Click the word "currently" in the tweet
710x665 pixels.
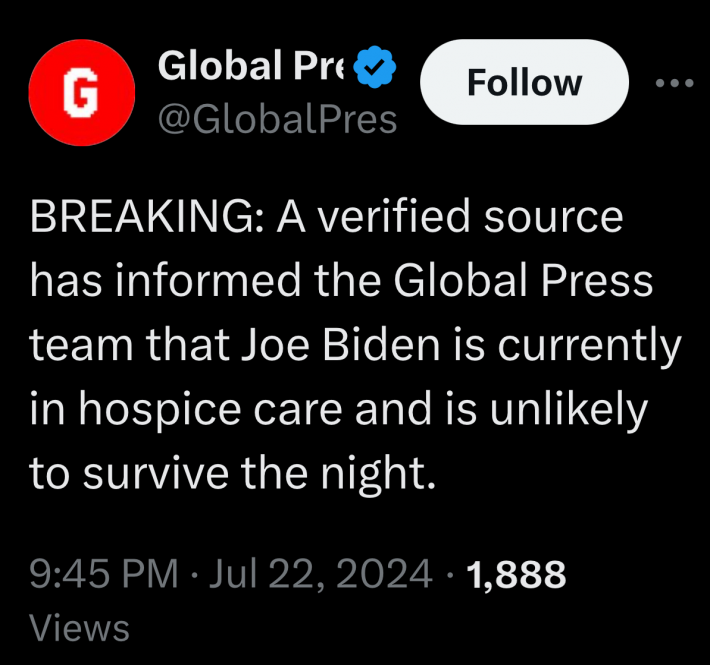tap(589, 346)
